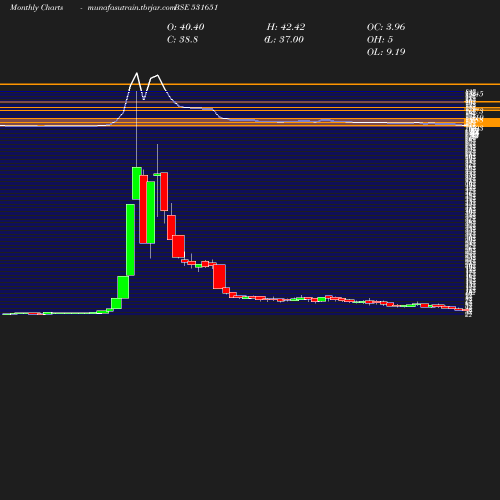Screen dimensions: 500x500
Task: Click the 'Monthly Charts' title text
Action: [36, 8]
